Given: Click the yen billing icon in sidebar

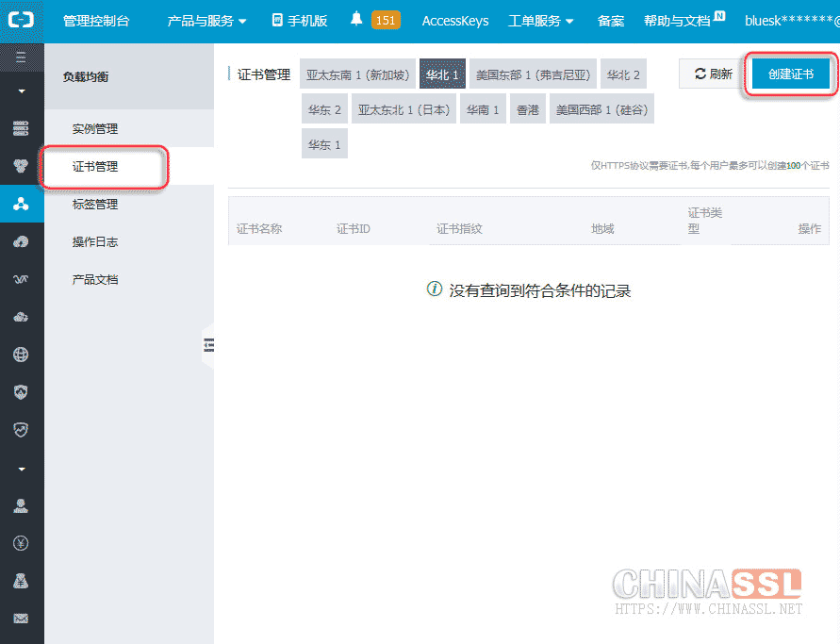Looking at the screenshot, I should click(x=21, y=543).
